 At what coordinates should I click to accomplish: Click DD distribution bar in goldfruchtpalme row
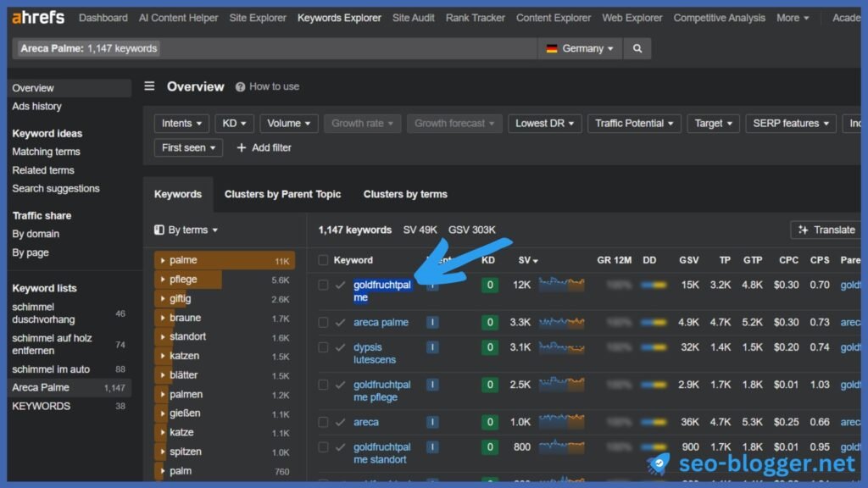coord(654,285)
